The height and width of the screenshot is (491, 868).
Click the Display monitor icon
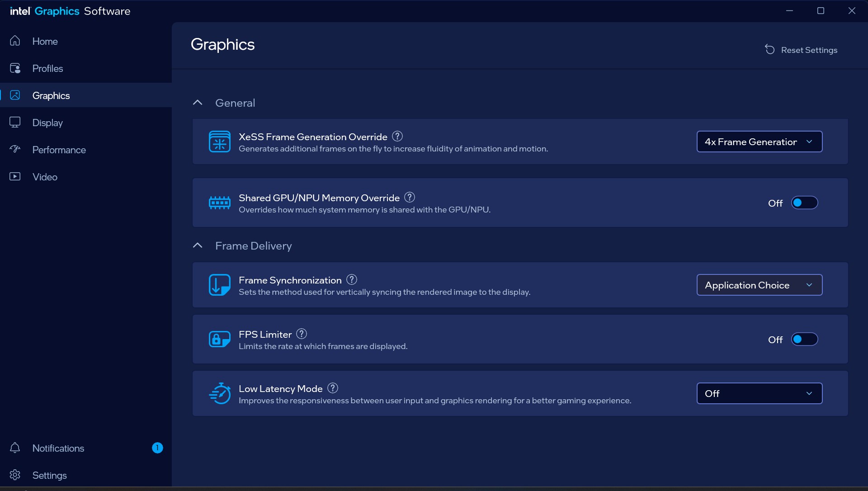[x=15, y=123]
